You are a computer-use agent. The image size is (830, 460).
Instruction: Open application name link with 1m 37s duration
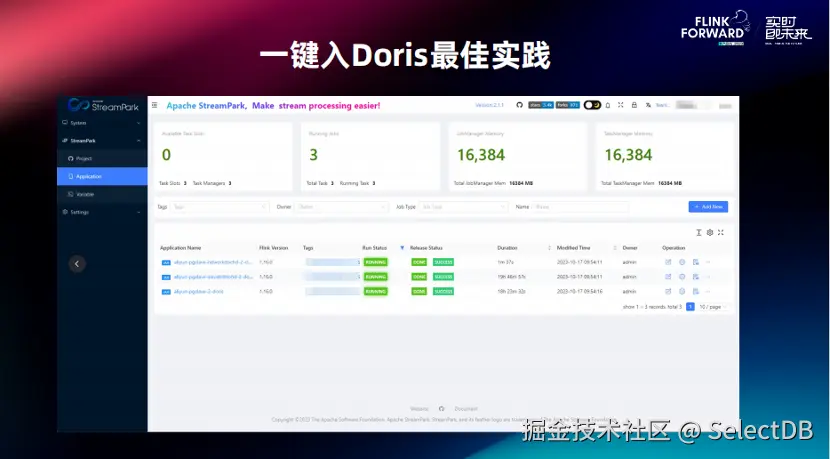pos(213,262)
